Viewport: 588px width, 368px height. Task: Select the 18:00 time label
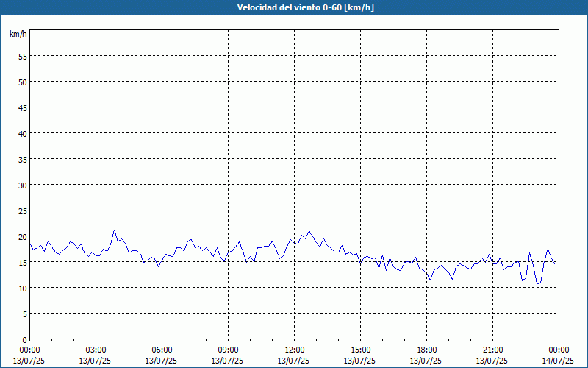427,350
